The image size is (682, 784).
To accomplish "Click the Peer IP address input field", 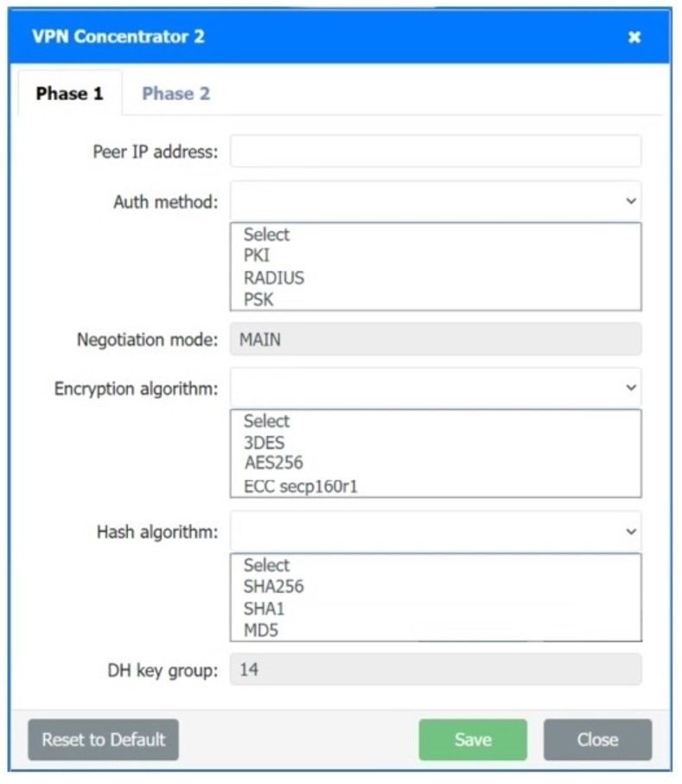I will [435, 150].
